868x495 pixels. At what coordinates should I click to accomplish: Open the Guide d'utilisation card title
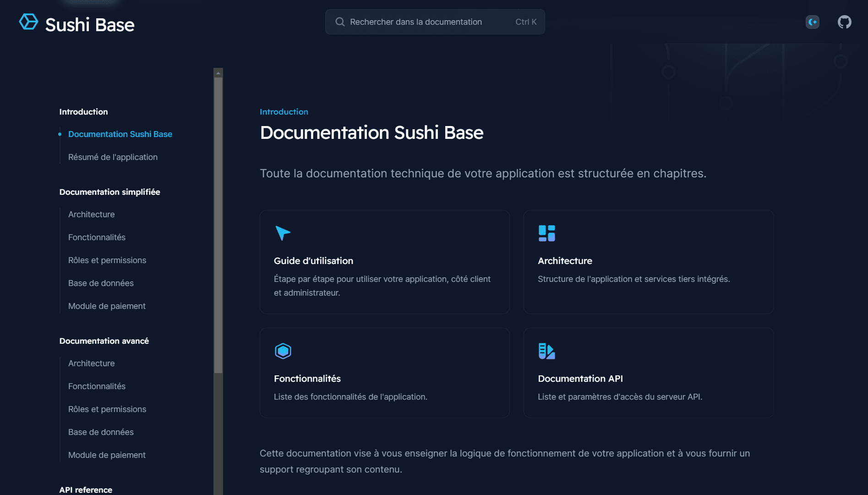[313, 261]
